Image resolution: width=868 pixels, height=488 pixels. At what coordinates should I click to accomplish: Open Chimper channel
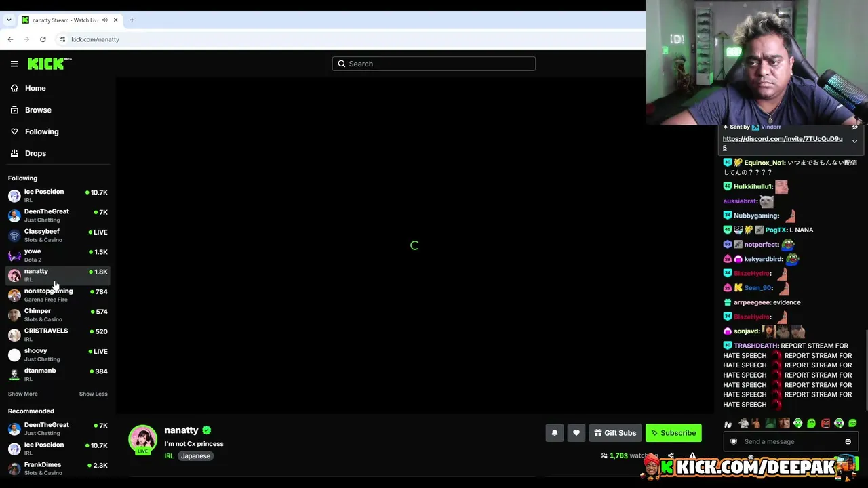point(58,315)
